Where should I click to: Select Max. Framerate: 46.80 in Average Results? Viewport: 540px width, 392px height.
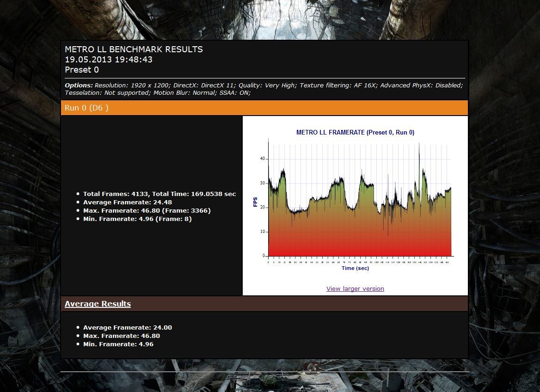click(122, 336)
